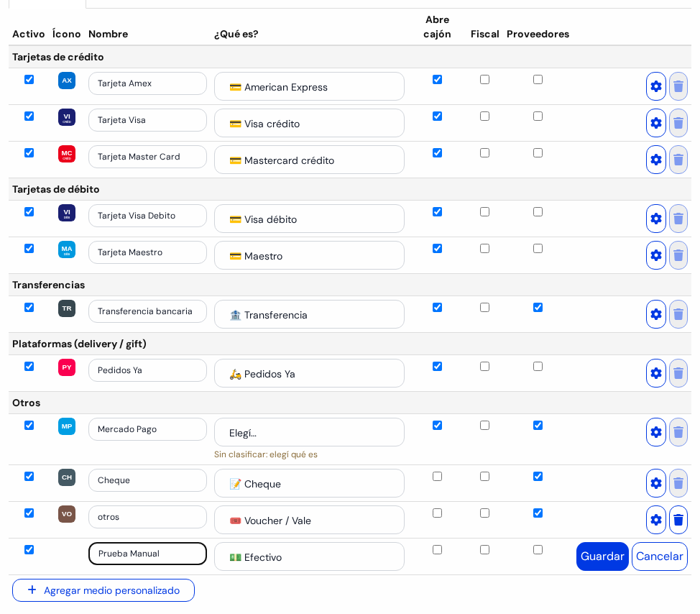Open the Voucher / Vale type dropdown
Image resolution: width=700 pixels, height=614 pixels.
(309, 520)
